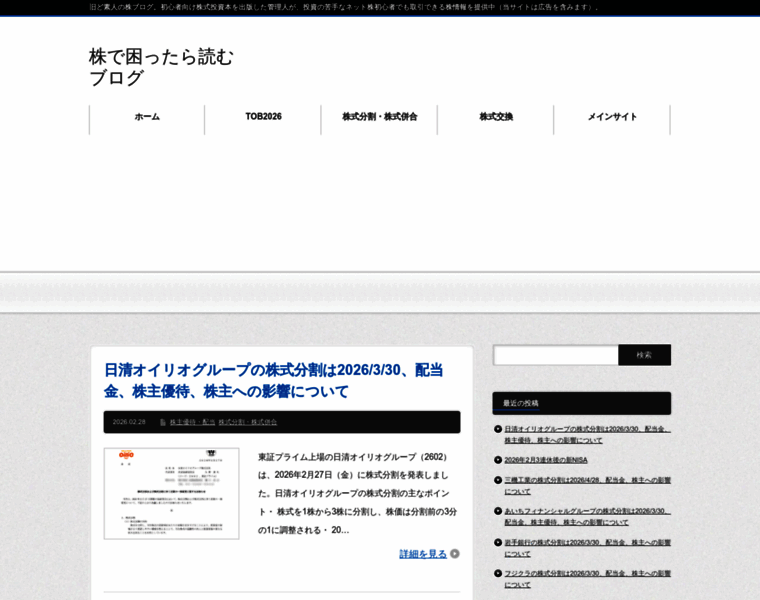The height and width of the screenshot is (600, 760).
Task: Open the 株主優待・配当 category link
Action: pos(192,422)
